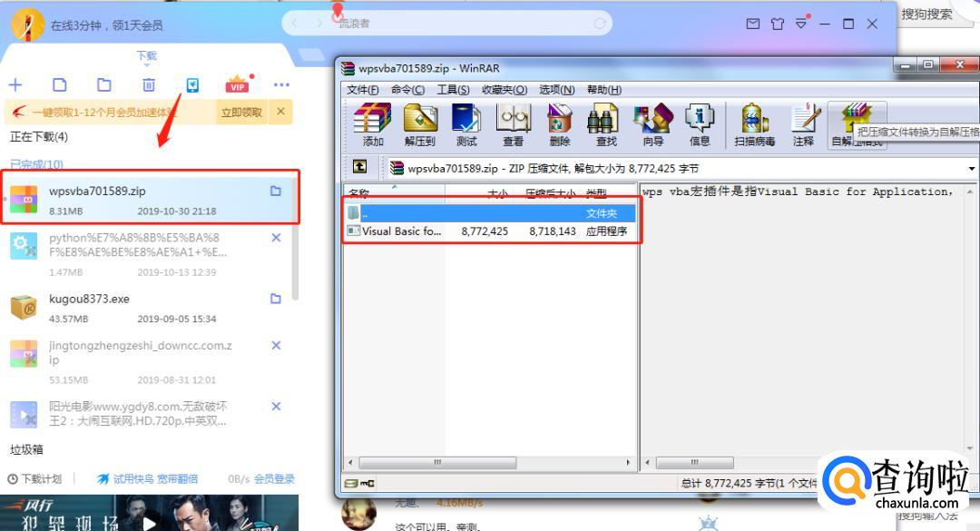Click the VIP badge icon
This screenshot has height=531, width=980.
pyautogui.click(x=238, y=85)
